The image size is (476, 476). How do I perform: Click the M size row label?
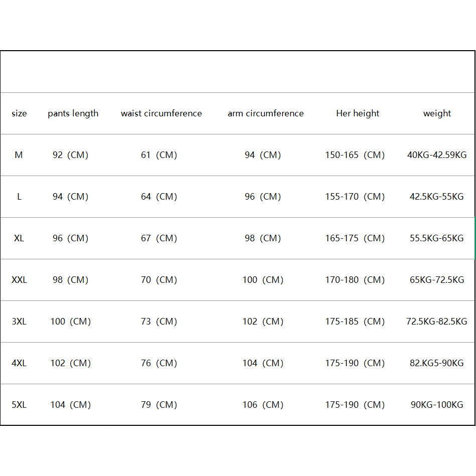pyautogui.click(x=19, y=155)
